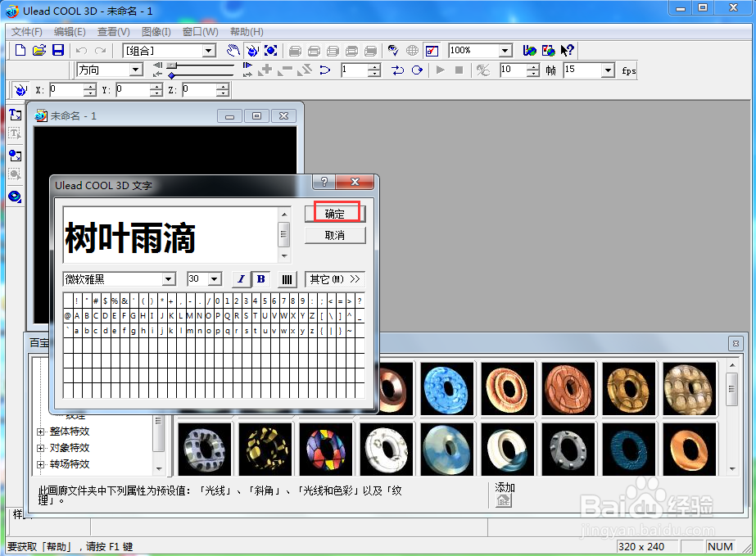
Task: Increase the Z coordinate with up spinner
Action: [222, 87]
